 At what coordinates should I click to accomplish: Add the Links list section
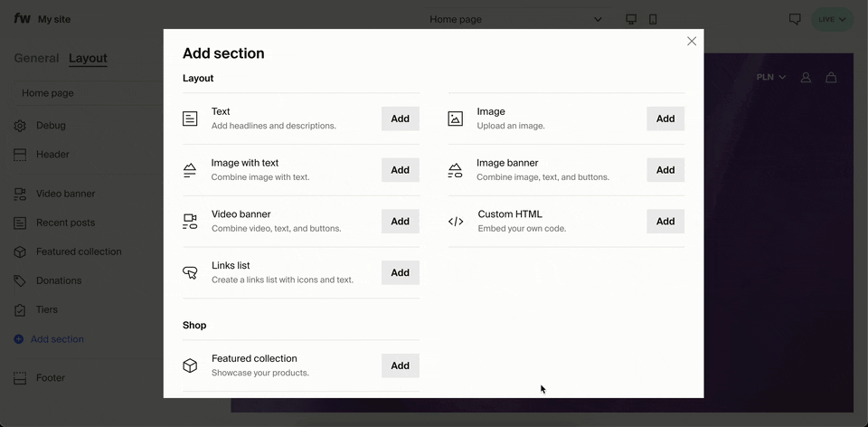click(400, 272)
